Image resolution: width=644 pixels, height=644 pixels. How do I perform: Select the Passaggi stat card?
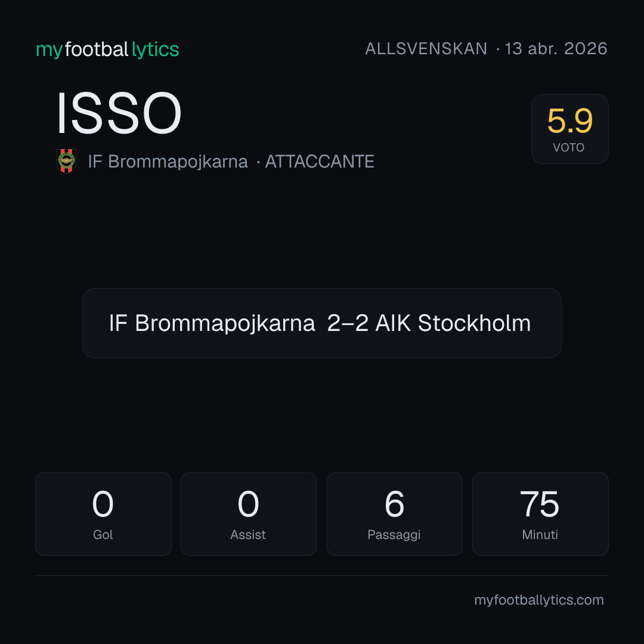[x=394, y=514]
